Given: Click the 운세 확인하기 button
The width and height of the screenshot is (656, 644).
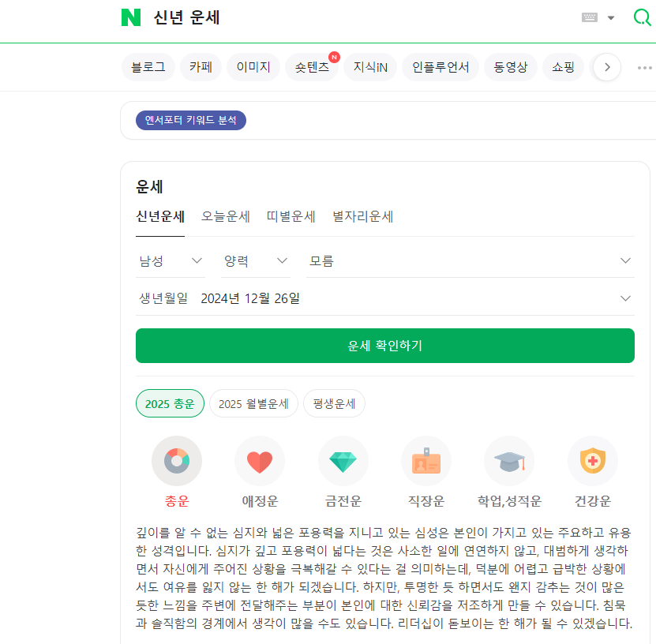Looking at the screenshot, I should (x=385, y=346).
